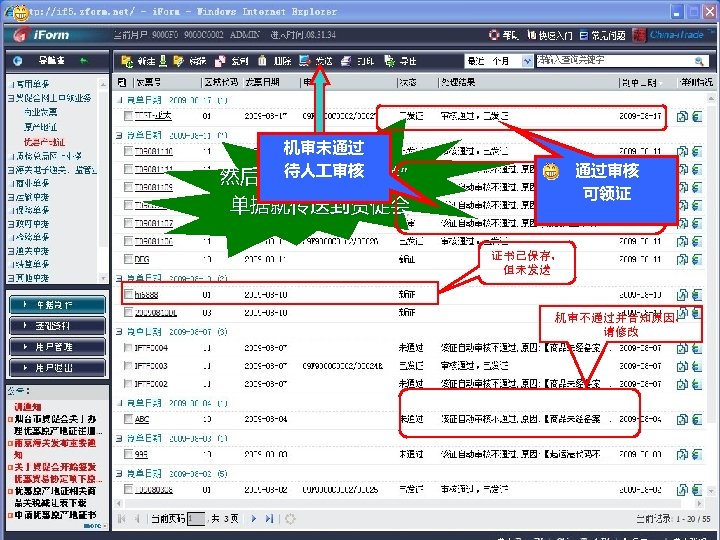Open the green web-page icon in row 998
720x540 pixels.
coord(697,455)
